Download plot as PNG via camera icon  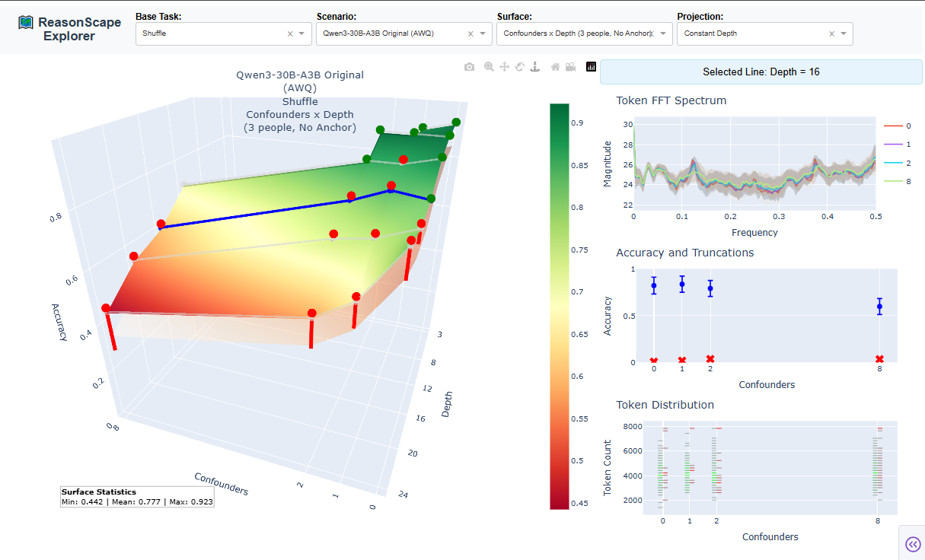point(470,67)
